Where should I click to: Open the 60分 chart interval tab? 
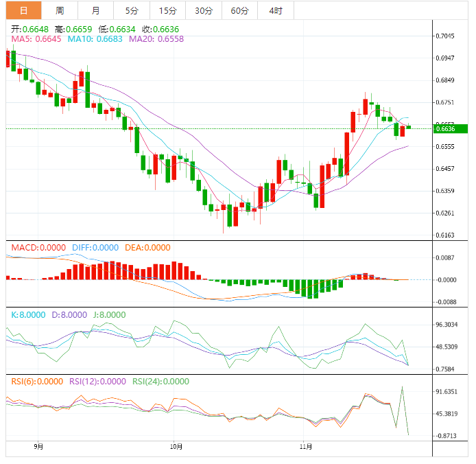(239, 10)
